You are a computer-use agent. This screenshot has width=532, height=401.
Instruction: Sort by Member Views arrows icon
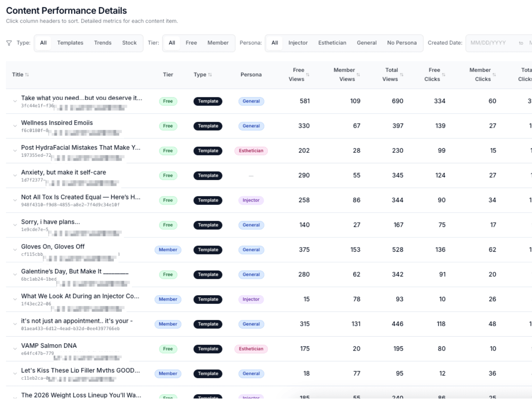pyautogui.click(x=358, y=74)
